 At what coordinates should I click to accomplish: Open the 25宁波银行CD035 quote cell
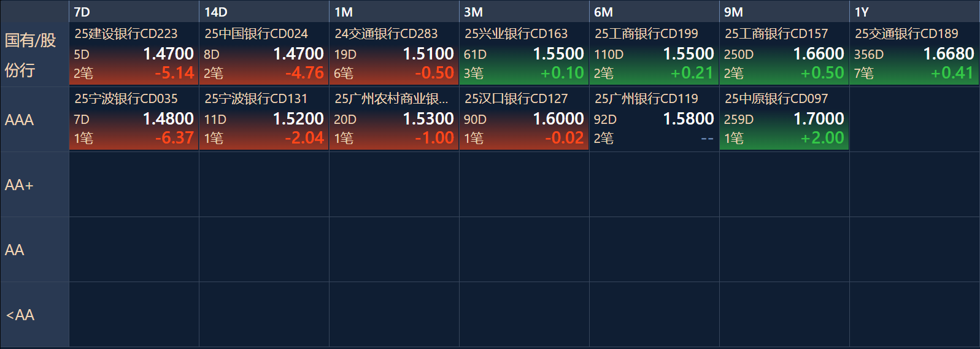[x=134, y=118]
